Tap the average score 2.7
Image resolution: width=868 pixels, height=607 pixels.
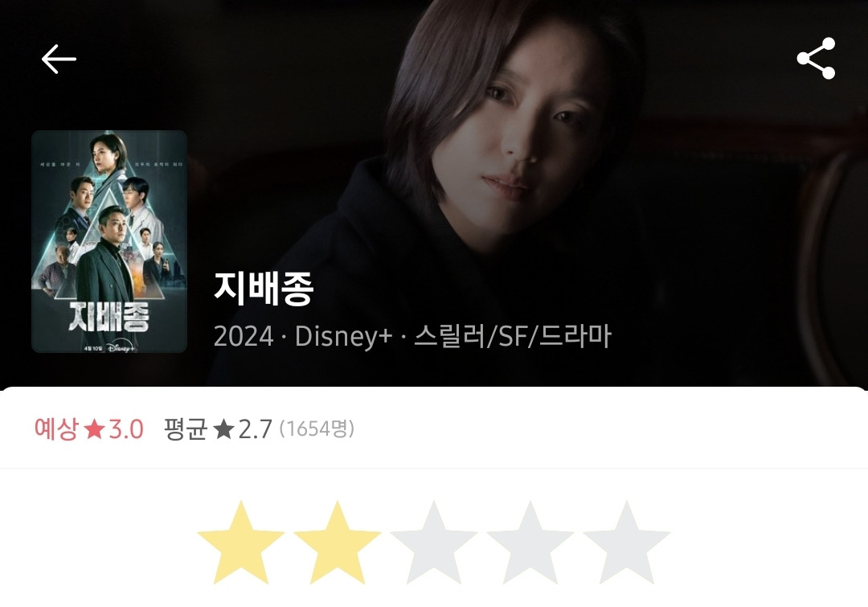click(x=256, y=429)
